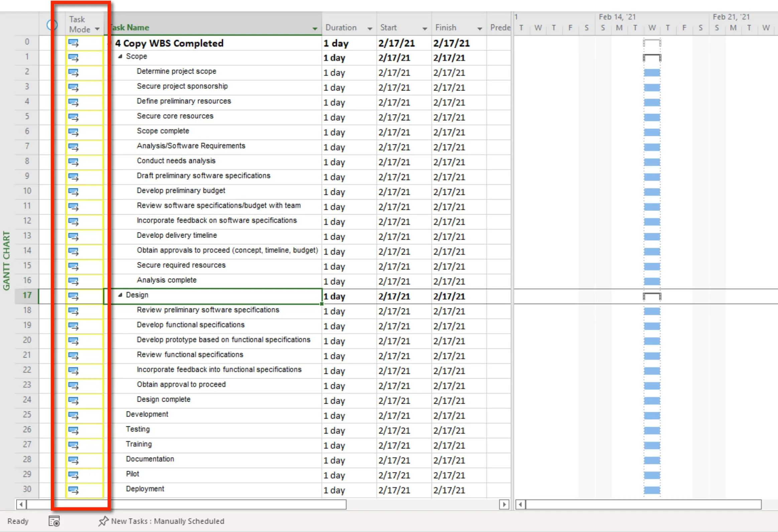Viewport: 778px width, 532px height.
Task: Click the Gantt bar for Develop delivery timeline
Action: point(652,237)
